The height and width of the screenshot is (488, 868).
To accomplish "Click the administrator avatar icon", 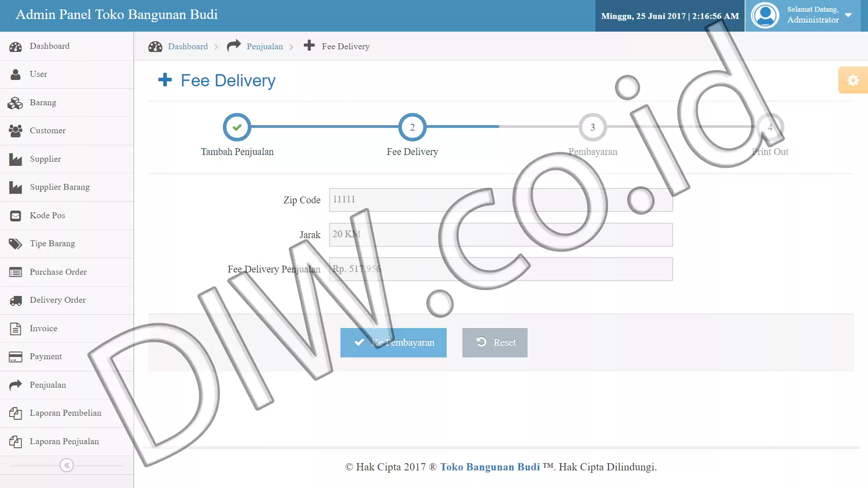I will coord(765,15).
